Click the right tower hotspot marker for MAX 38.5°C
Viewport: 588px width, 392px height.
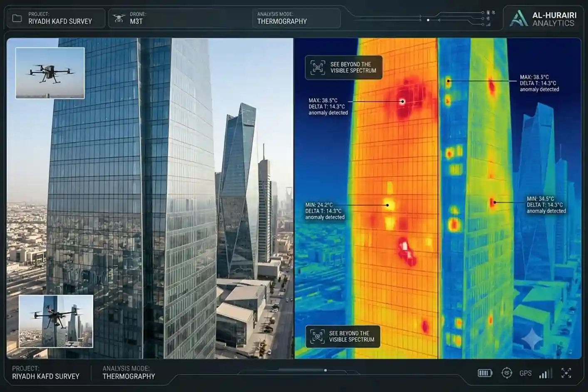click(x=449, y=81)
